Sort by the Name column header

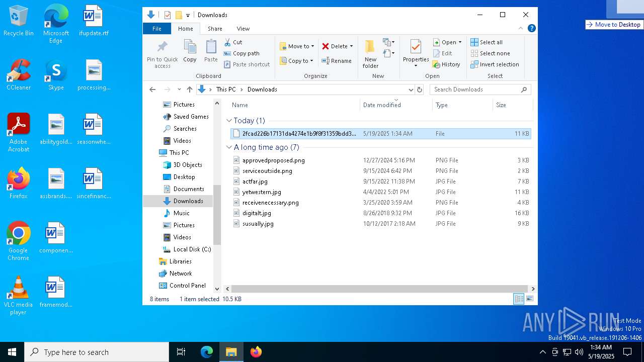(x=294, y=105)
